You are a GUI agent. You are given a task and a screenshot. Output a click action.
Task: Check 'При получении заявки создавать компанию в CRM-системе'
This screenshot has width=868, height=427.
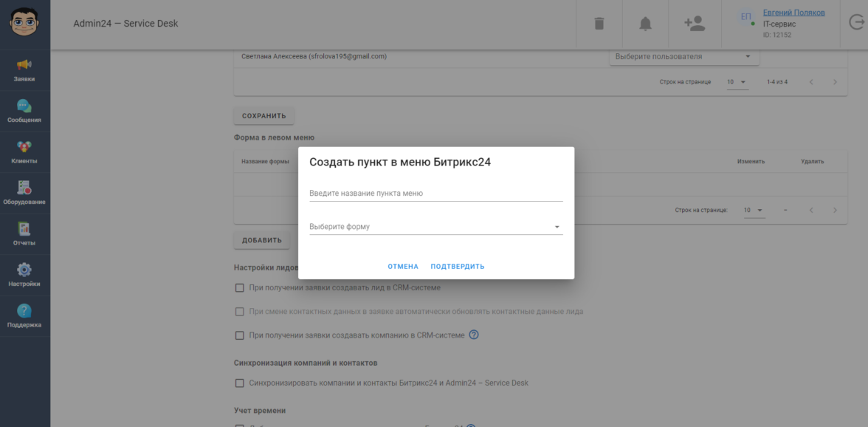[239, 335]
